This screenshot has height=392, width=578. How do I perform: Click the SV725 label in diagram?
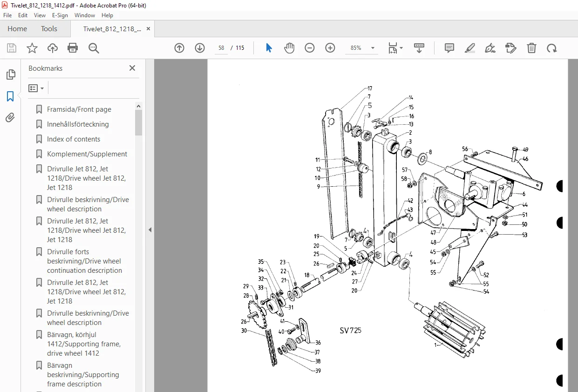[x=350, y=331]
